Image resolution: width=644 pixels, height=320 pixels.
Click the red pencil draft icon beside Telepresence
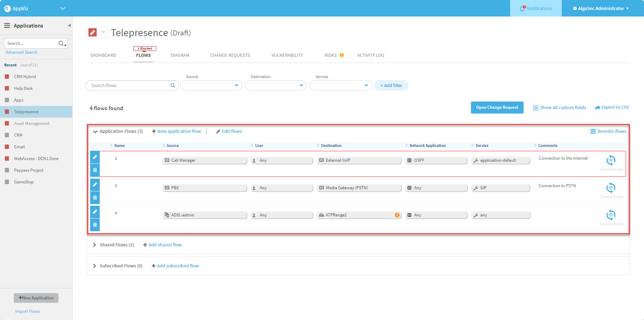[x=93, y=32]
